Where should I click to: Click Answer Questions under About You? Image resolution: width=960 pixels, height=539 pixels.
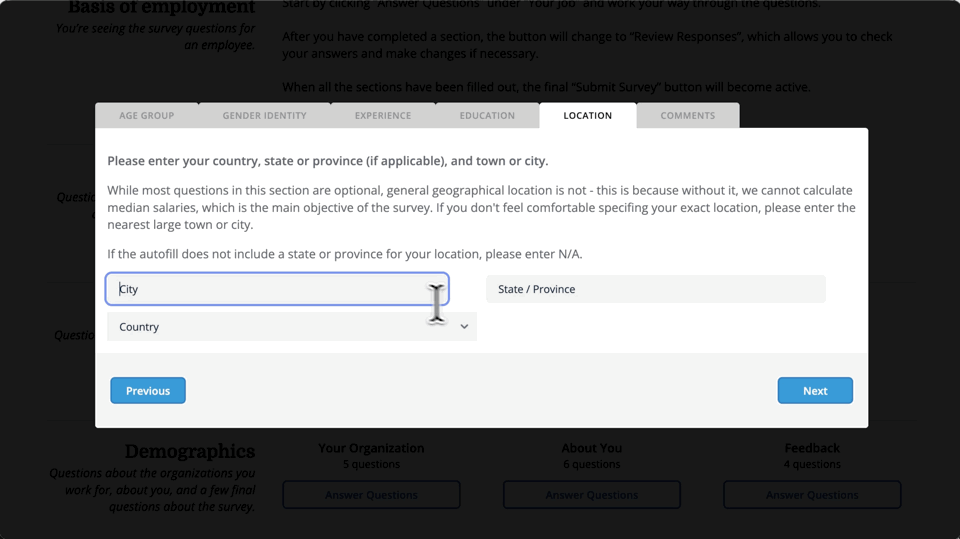pyautogui.click(x=591, y=495)
